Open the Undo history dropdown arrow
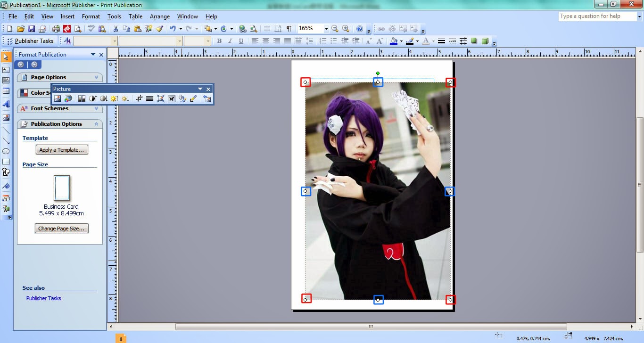The image size is (644, 343). point(180,29)
